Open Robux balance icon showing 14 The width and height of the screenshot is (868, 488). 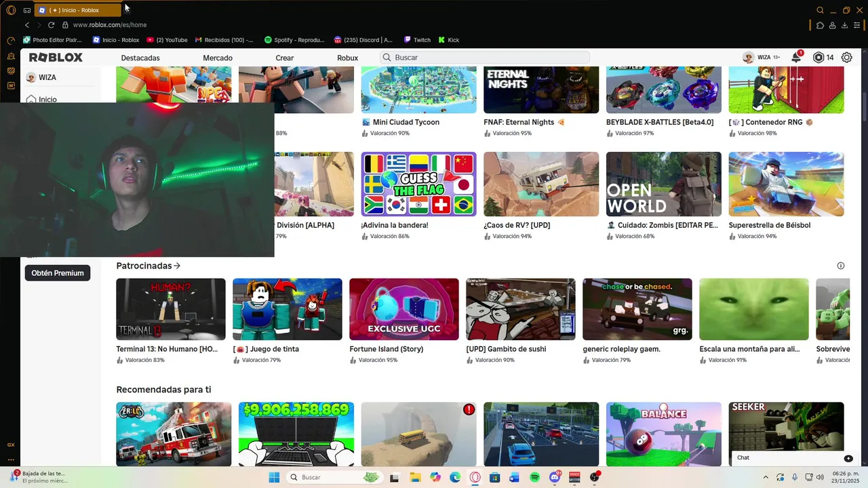point(818,58)
